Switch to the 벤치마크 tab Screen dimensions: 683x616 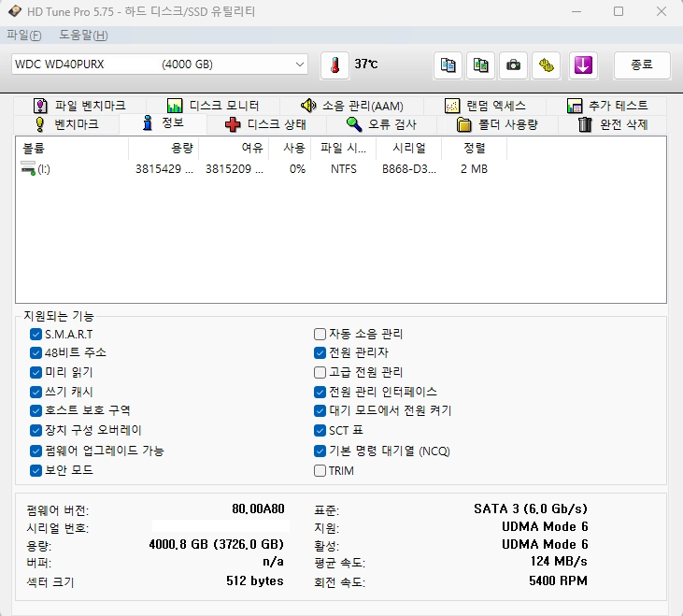point(66,124)
